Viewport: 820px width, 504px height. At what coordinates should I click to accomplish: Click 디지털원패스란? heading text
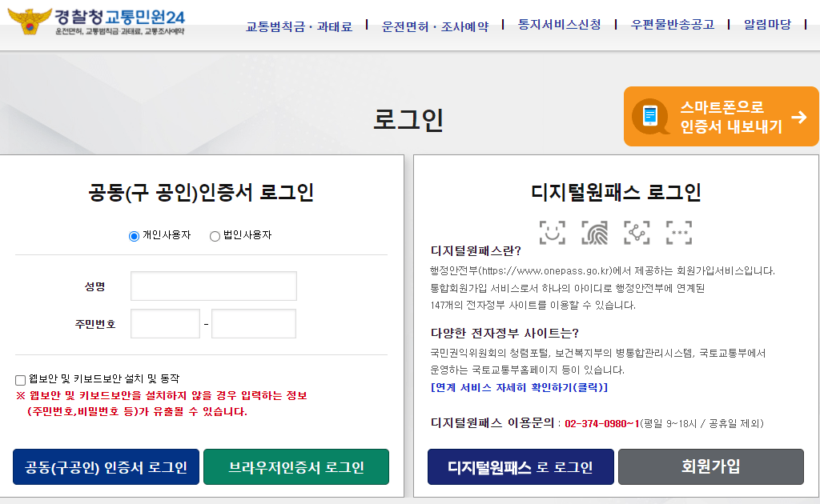pos(476,251)
